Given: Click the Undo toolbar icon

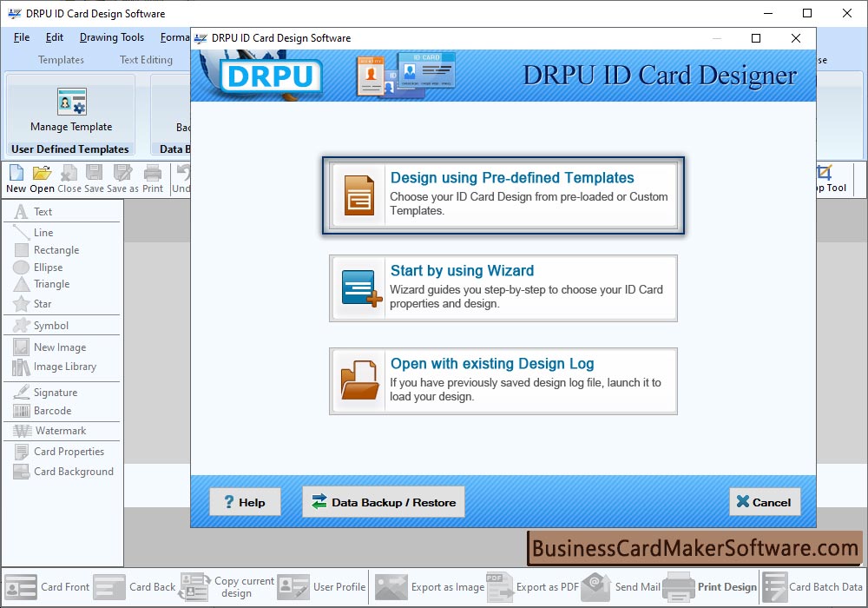Looking at the screenshot, I should pos(181,179).
